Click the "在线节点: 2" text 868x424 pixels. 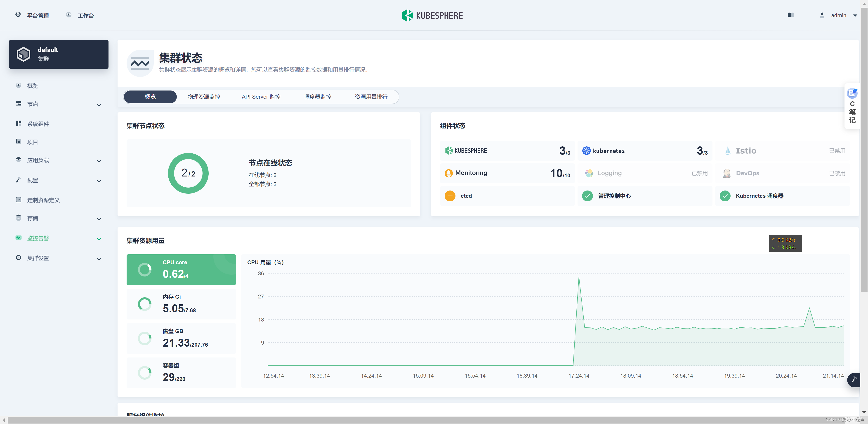(262, 175)
